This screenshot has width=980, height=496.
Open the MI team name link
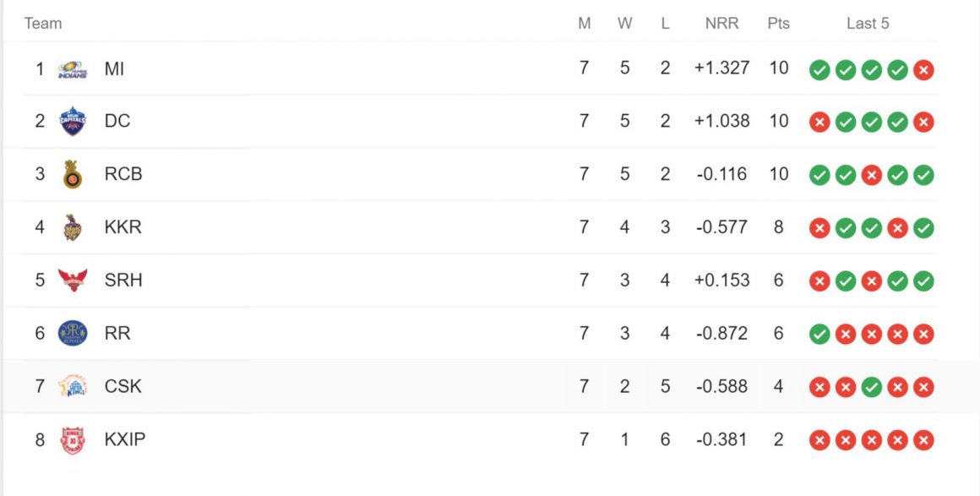[114, 69]
